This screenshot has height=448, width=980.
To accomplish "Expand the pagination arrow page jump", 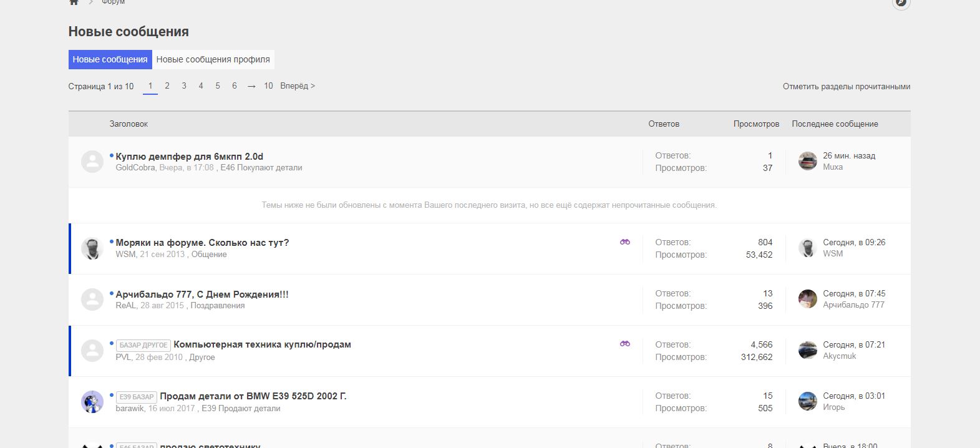I will 251,86.
